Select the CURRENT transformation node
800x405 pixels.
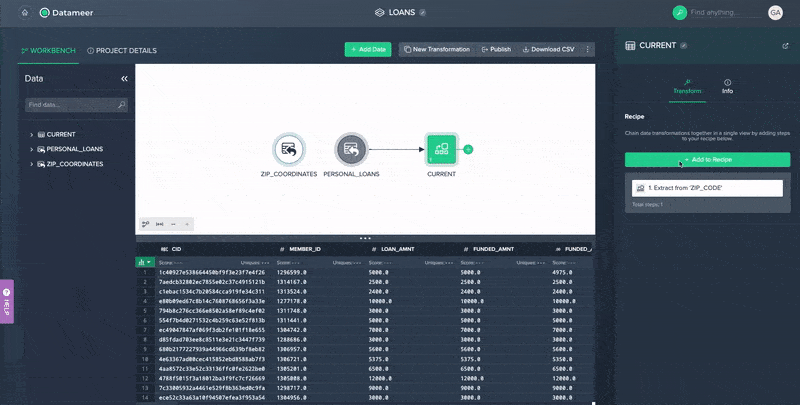coord(441,149)
